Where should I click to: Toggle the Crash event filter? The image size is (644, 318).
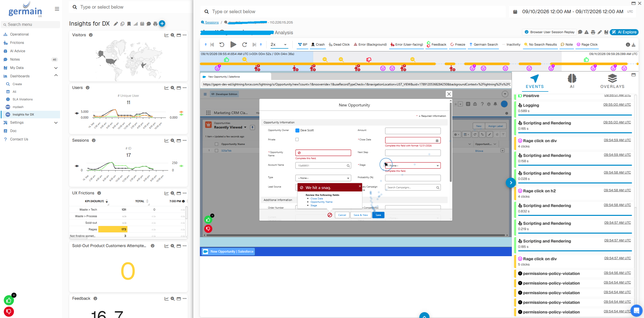pyautogui.click(x=318, y=45)
